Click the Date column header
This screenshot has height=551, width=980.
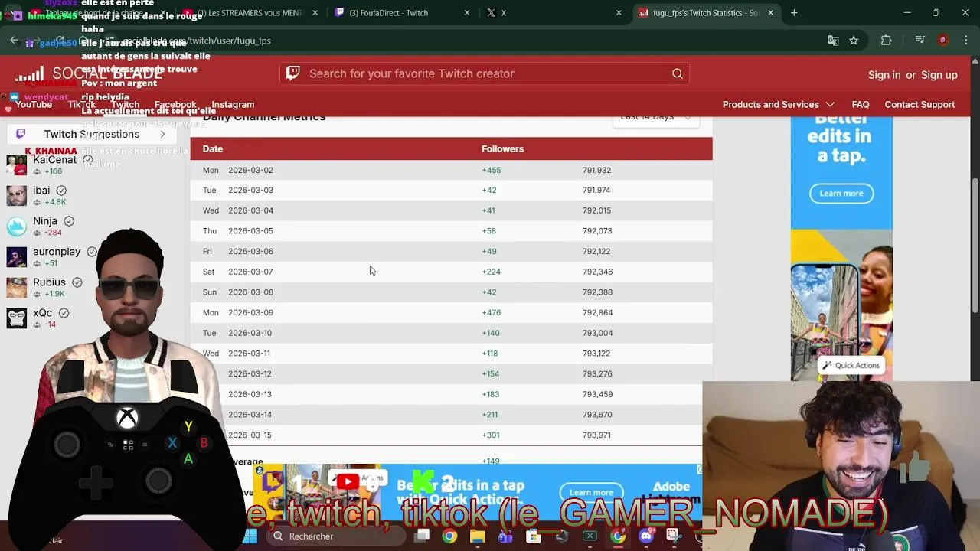[x=213, y=148]
